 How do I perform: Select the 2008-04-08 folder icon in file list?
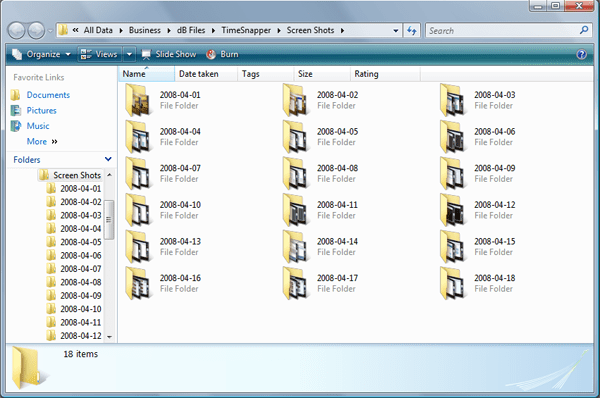(x=295, y=173)
